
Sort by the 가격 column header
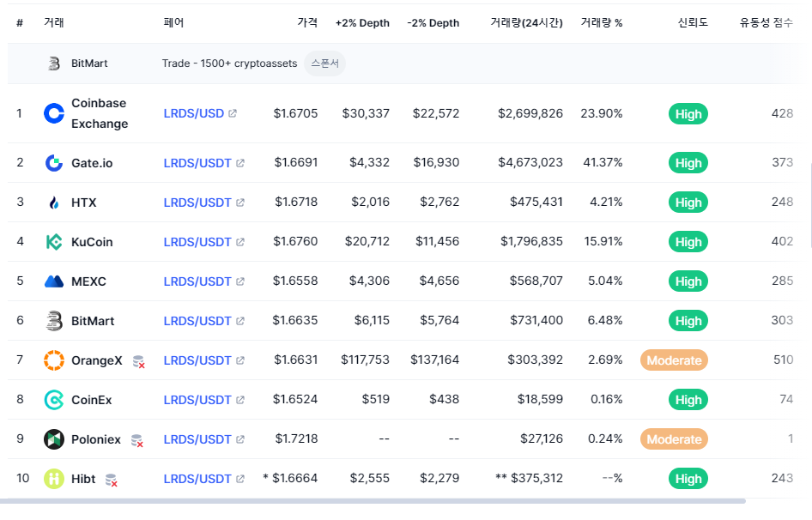tap(307, 22)
